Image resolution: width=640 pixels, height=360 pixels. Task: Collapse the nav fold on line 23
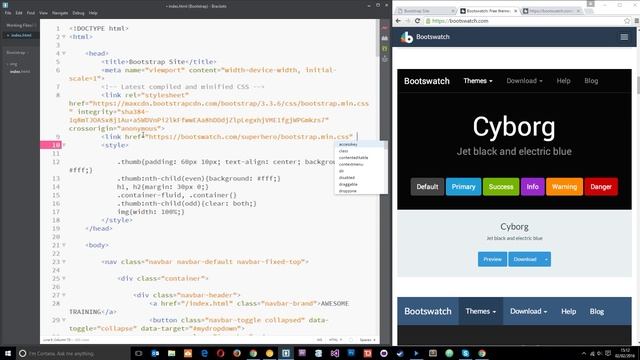[64, 262]
